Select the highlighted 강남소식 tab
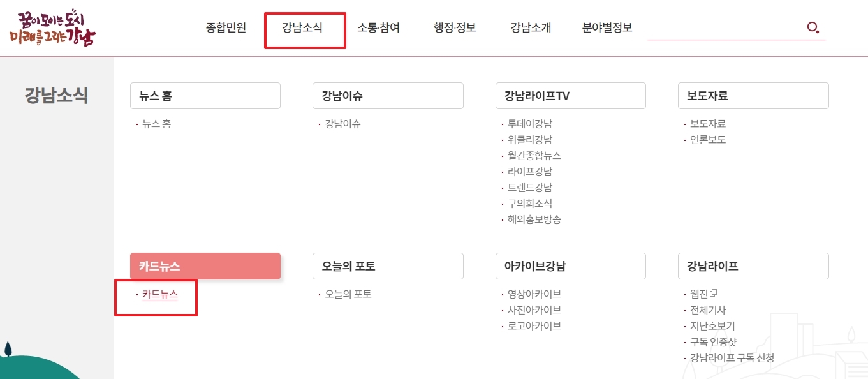The width and height of the screenshot is (868, 379). tap(305, 28)
